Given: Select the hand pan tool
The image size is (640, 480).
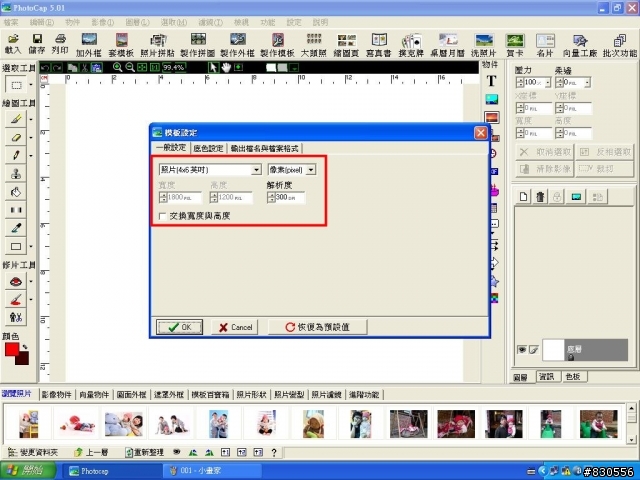Looking at the screenshot, I should point(226,67).
